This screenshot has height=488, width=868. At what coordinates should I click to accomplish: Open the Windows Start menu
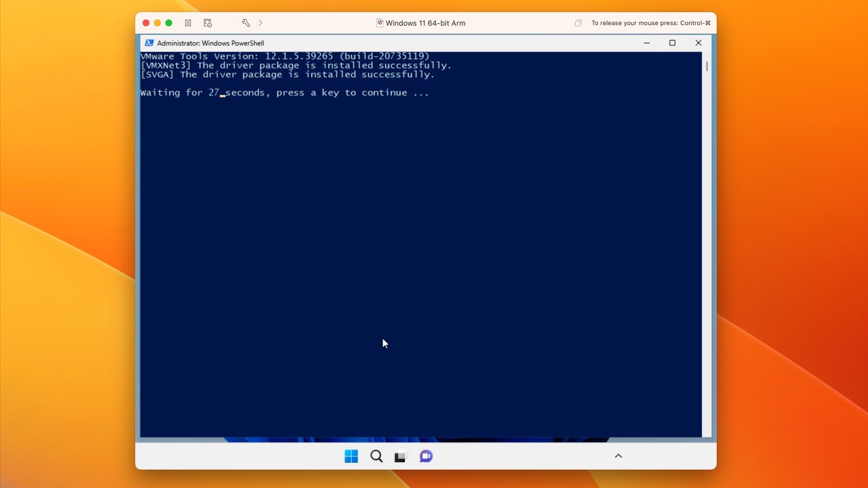351,456
